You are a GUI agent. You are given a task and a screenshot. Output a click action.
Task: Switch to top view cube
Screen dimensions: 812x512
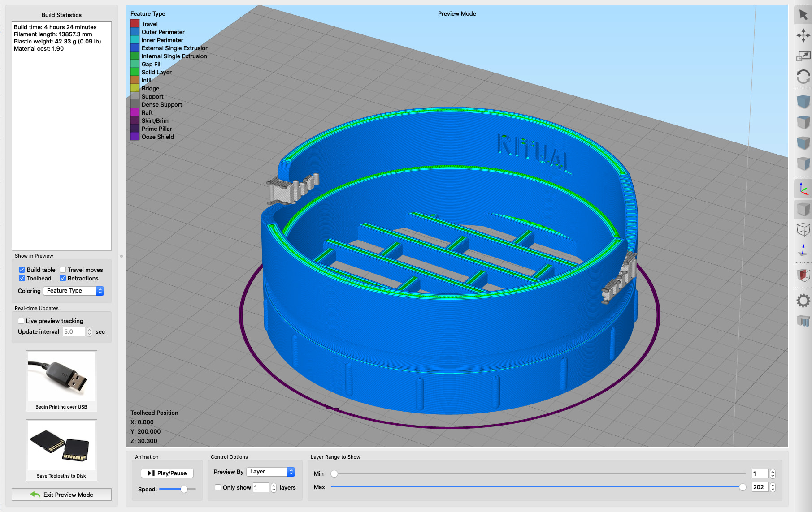pyautogui.click(x=803, y=122)
